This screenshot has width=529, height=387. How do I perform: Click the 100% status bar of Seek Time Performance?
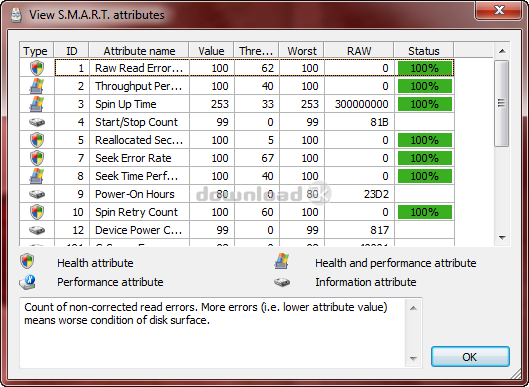(424, 176)
